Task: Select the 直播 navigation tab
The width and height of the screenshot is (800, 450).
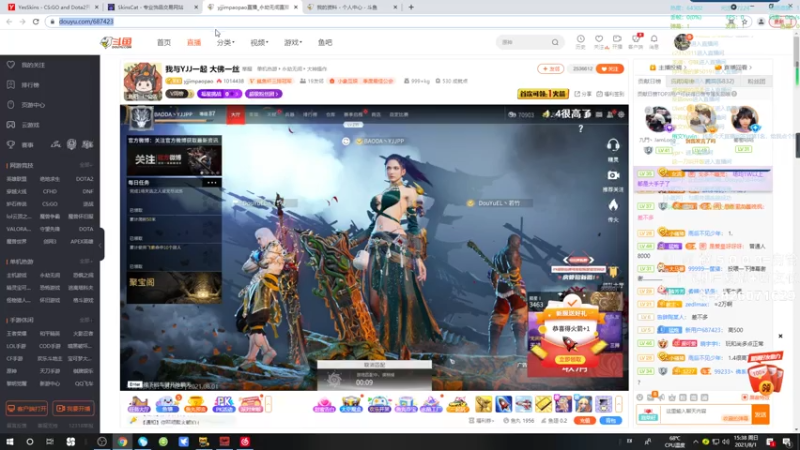Action: [194, 42]
